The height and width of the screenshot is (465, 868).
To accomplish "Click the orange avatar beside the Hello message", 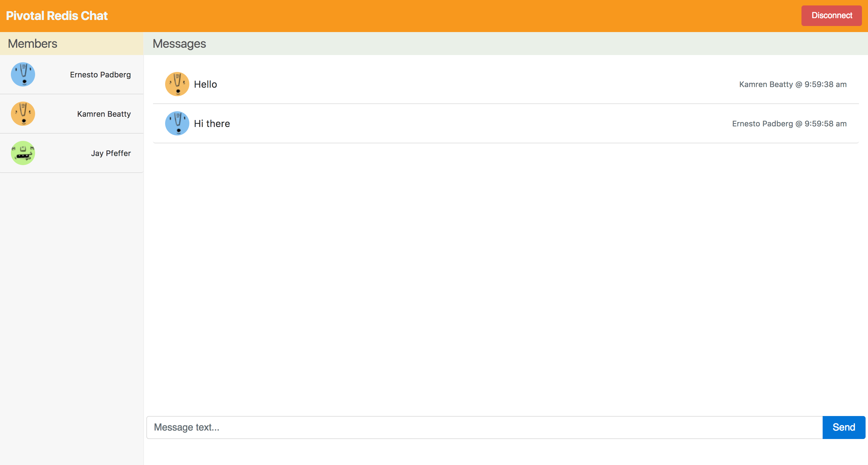I will pos(177,84).
